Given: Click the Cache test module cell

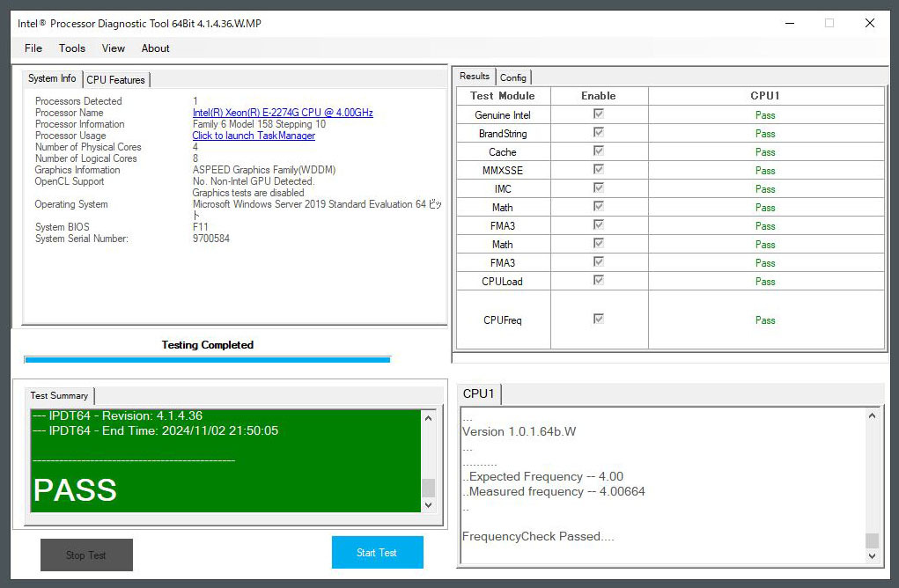Looking at the screenshot, I should click(x=503, y=152).
